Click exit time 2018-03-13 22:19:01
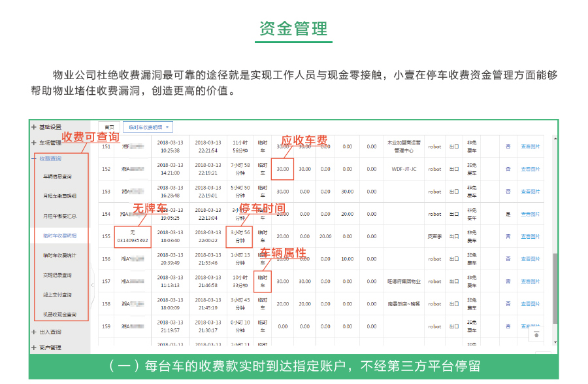Viewport: 588px width, 384px height. tap(208, 192)
